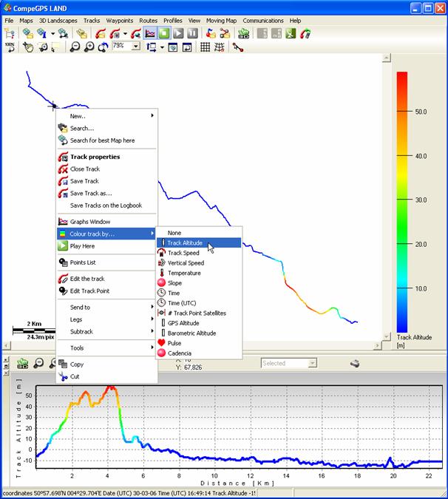Click Close Track in context menu
448x499 pixels.
[107, 169]
